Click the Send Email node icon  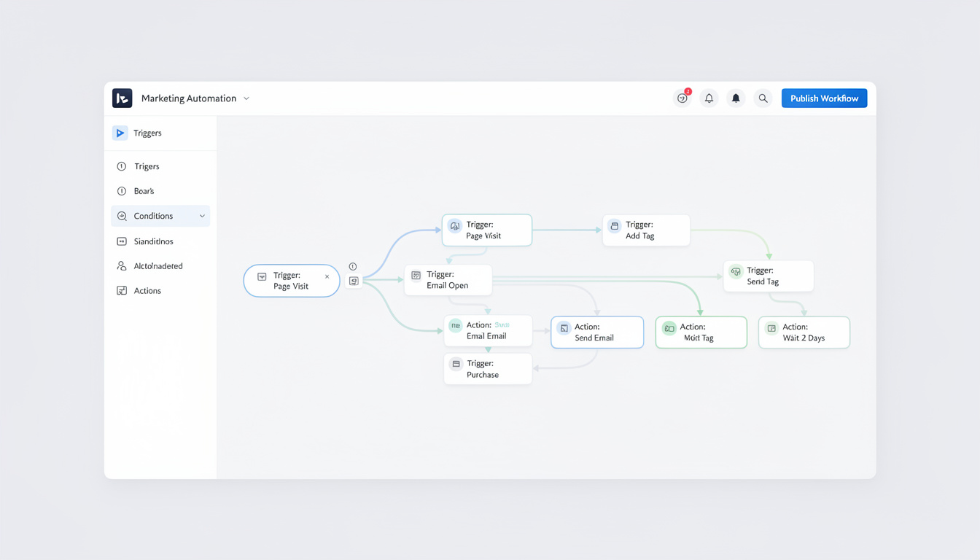[564, 328]
